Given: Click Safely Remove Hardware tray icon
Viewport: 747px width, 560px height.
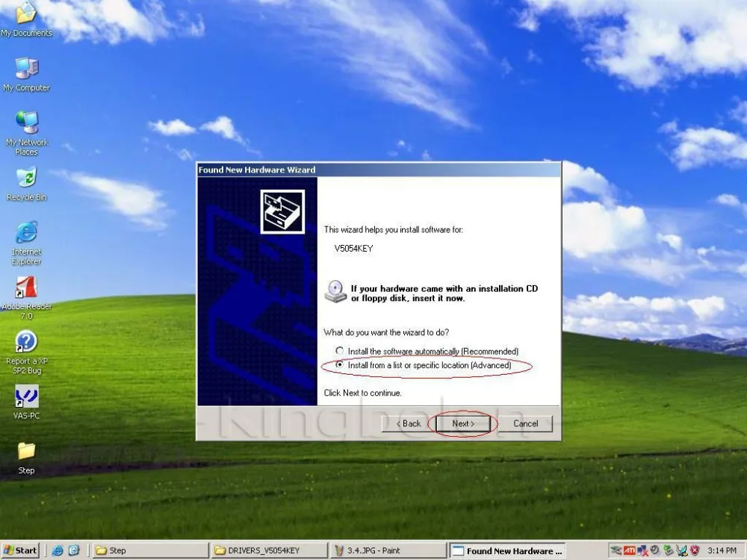Looking at the screenshot, I should coord(669,550).
